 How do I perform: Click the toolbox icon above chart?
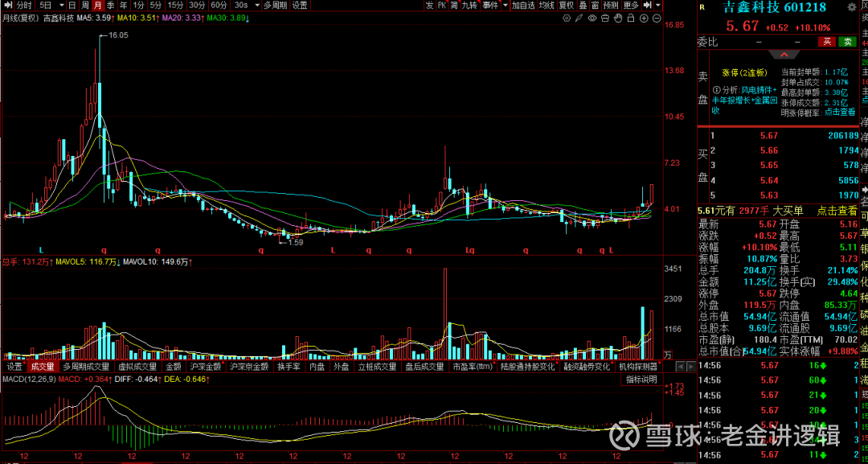[605, 18]
